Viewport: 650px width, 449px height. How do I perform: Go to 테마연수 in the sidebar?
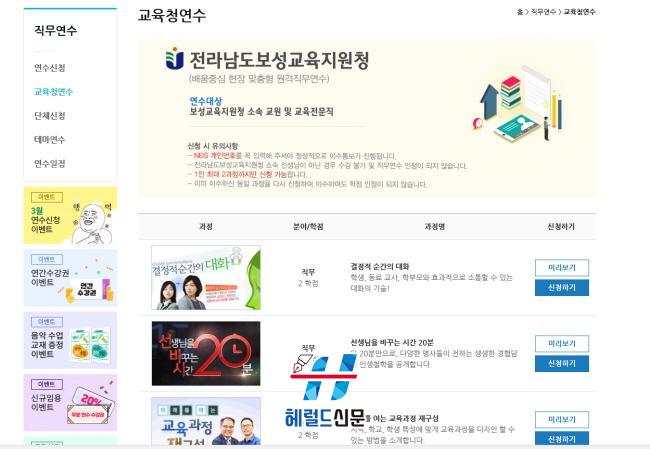tap(50, 140)
